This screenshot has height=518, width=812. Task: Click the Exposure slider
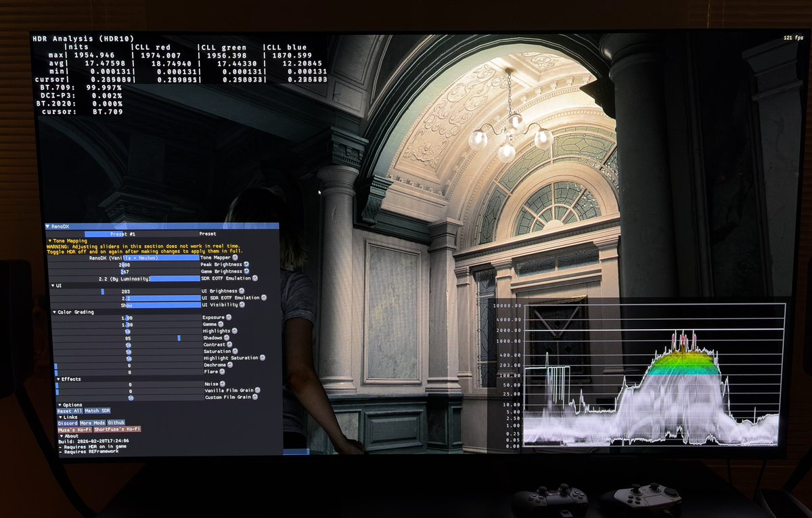pyautogui.click(x=127, y=318)
